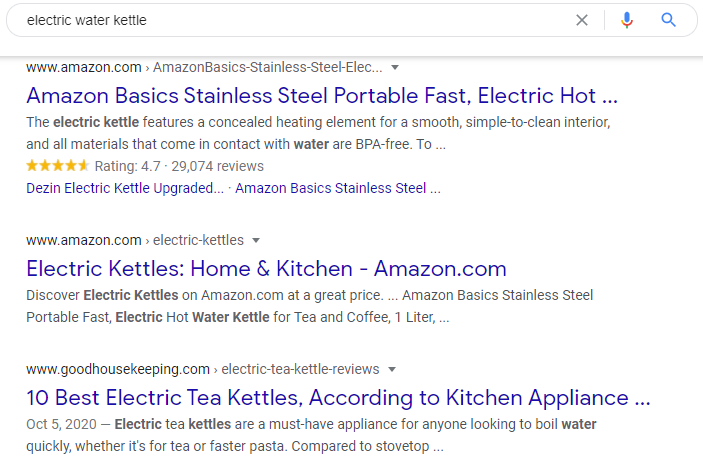Click the www.amazon.com › AmazonBasics-Stainless-Steel-Elec... breadcrumb URL

[204, 67]
